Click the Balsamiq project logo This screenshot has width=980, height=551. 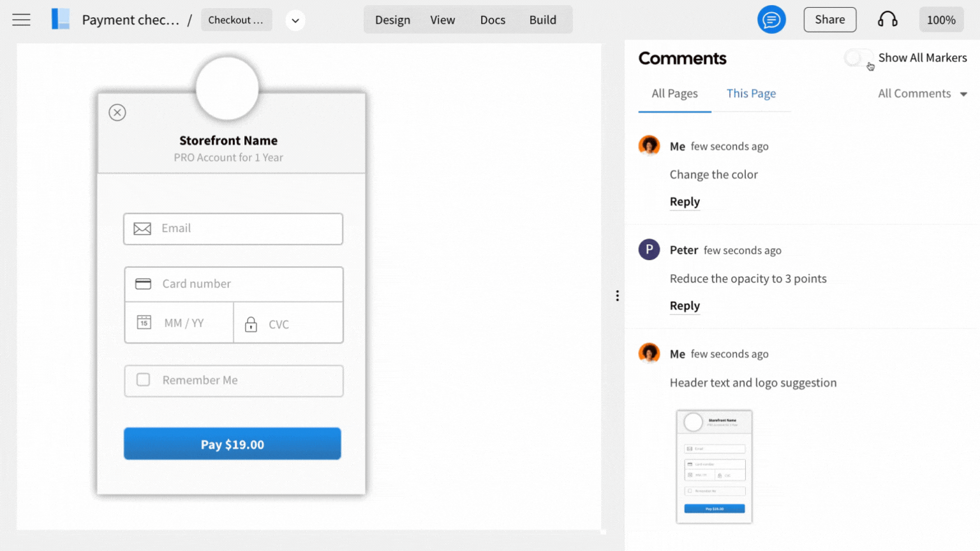point(61,19)
